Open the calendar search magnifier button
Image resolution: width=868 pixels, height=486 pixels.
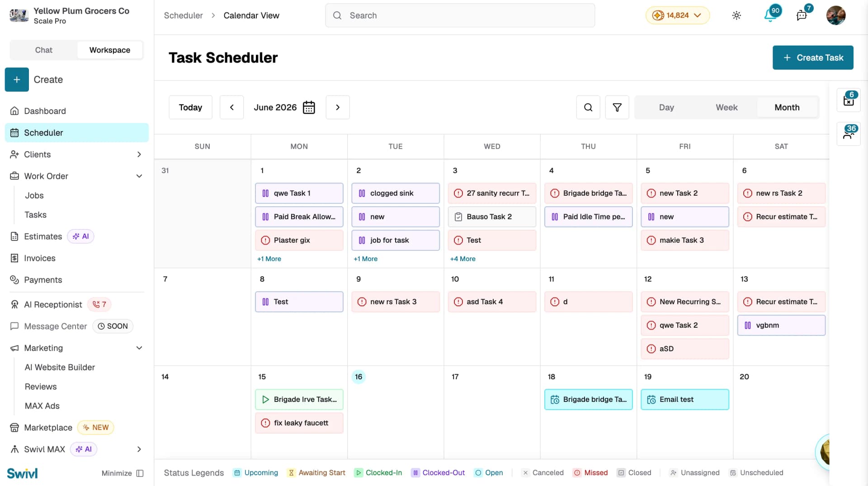point(588,108)
